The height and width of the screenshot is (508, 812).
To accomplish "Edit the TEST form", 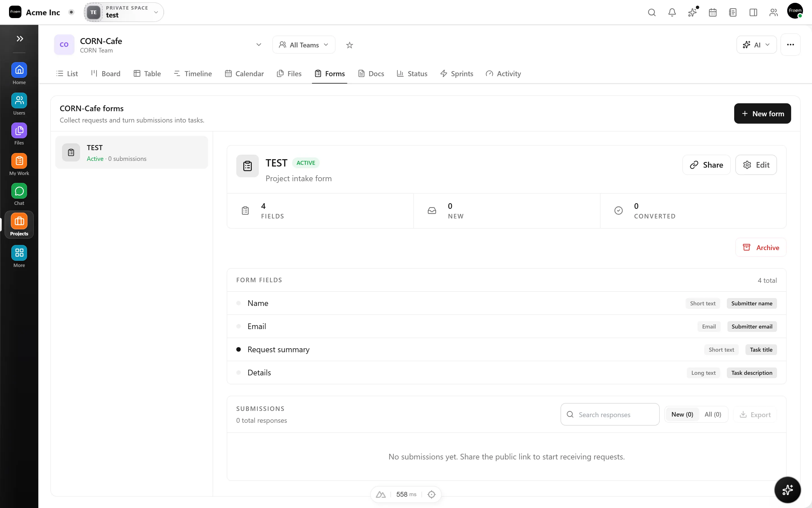I will pos(756,165).
